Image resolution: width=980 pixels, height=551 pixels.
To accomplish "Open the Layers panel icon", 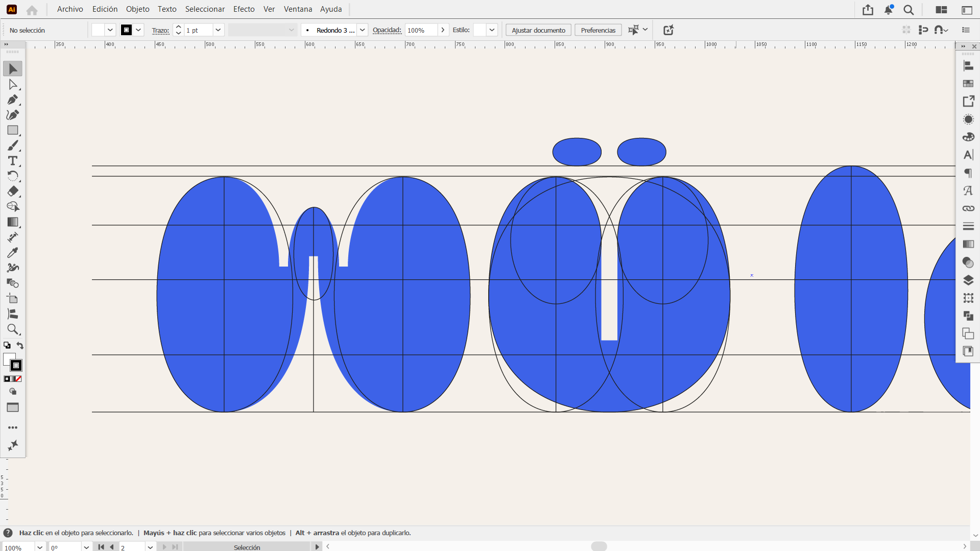I will tap(968, 280).
